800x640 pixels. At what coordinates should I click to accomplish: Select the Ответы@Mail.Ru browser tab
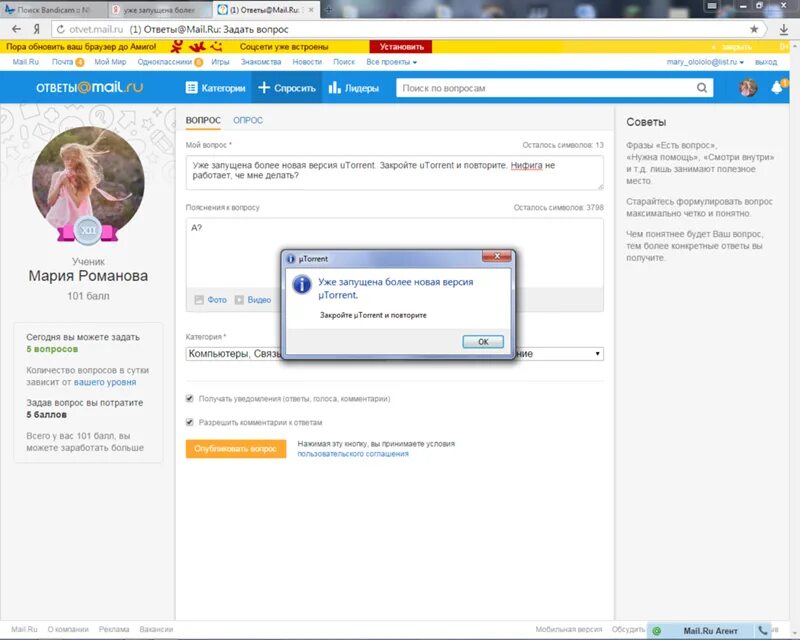pyautogui.click(x=265, y=10)
